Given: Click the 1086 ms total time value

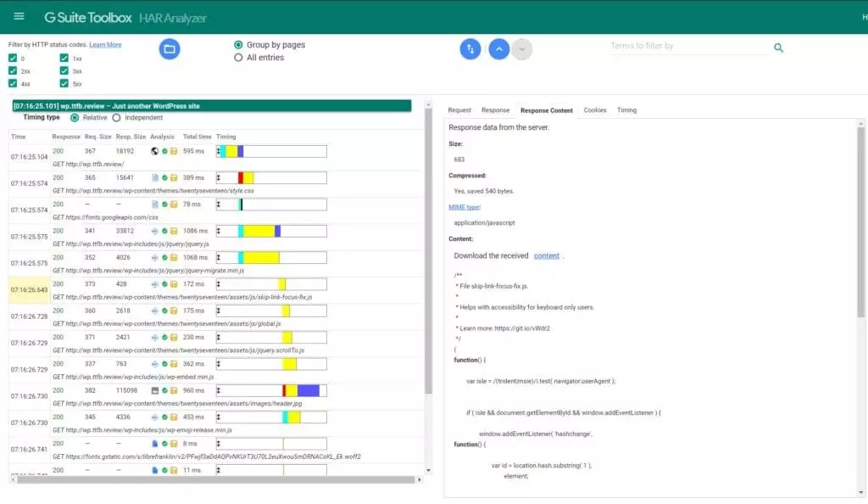Looking at the screenshot, I should (196, 231).
